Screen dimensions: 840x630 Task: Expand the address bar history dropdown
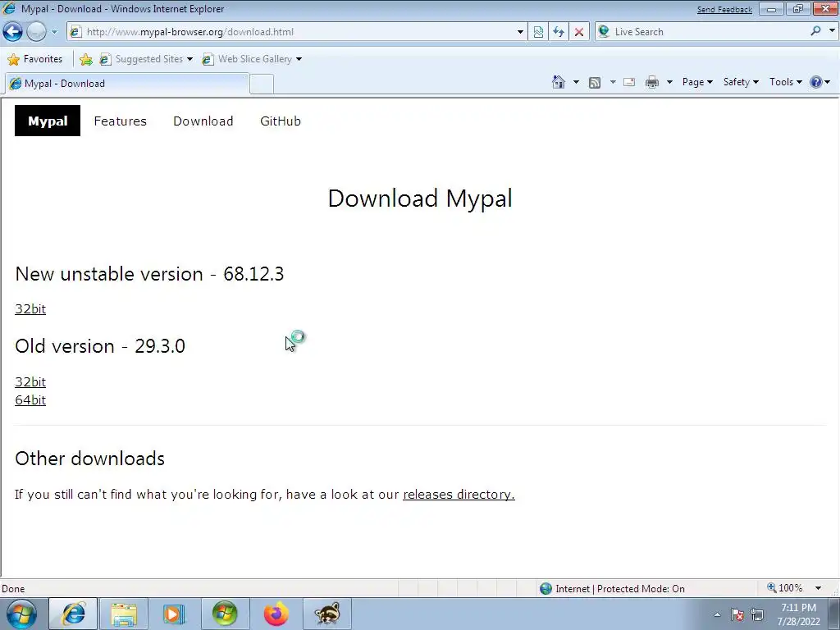pyautogui.click(x=520, y=32)
